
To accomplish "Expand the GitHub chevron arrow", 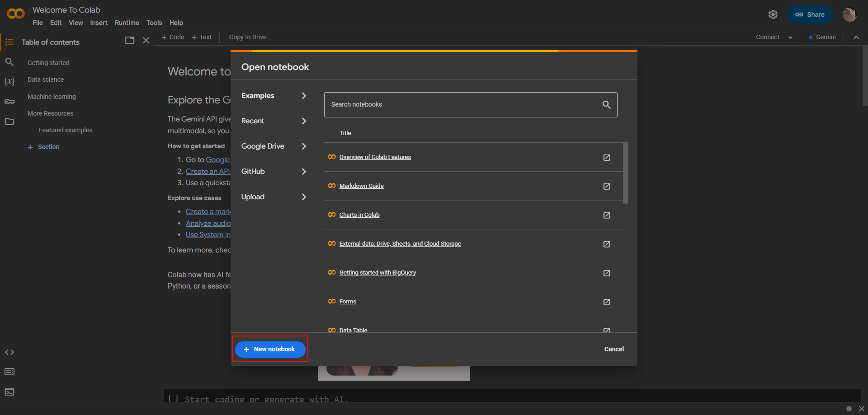I will pyautogui.click(x=304, y=172).
